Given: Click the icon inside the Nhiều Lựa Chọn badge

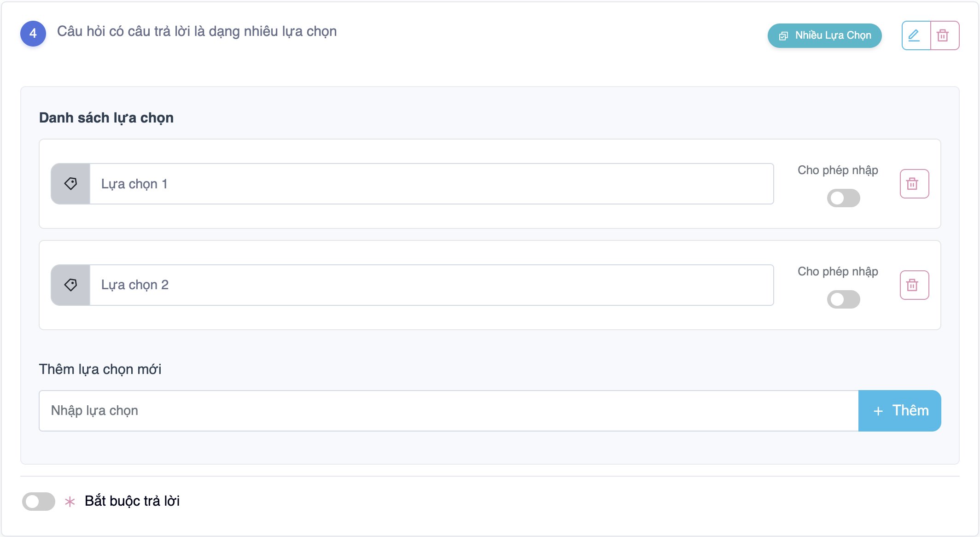Looking at the screenshot, I should coord(783,36).
